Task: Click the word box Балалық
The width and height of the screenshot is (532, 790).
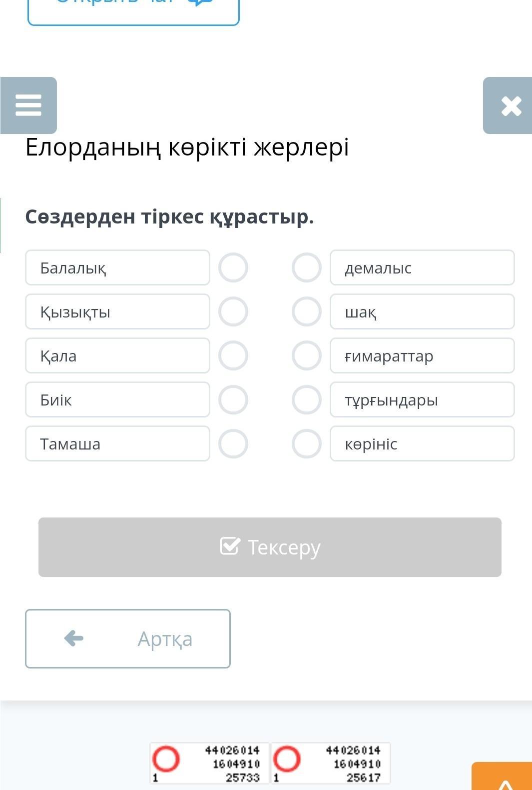Action: [117, 267]
